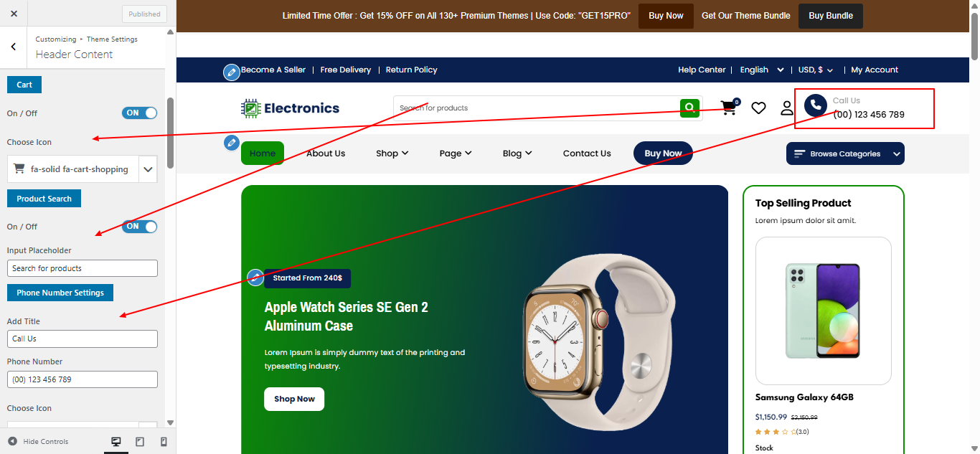Toggle the Cart On/Off switch
The image size is (980, 454).
click(140, 113)
